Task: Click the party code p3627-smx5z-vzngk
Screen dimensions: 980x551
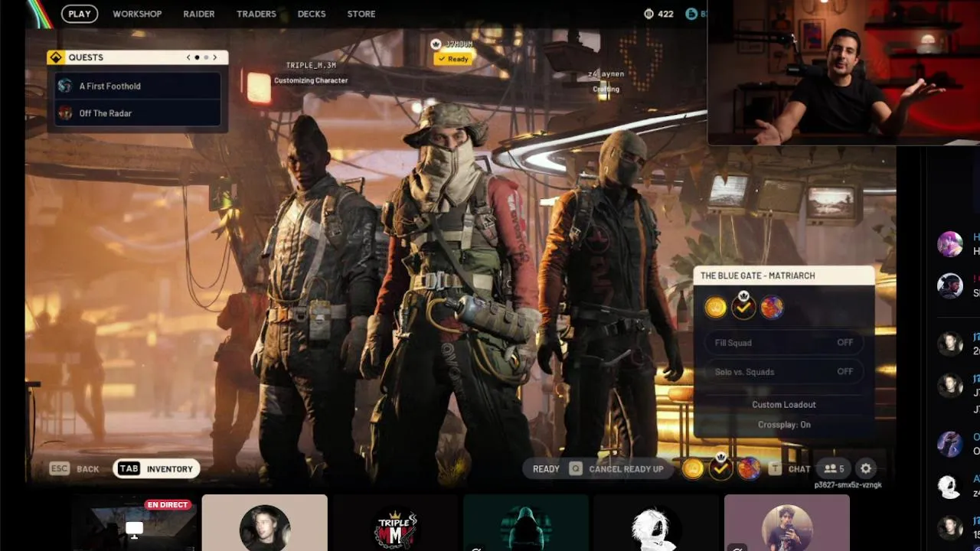Action: tap(848, 484)
